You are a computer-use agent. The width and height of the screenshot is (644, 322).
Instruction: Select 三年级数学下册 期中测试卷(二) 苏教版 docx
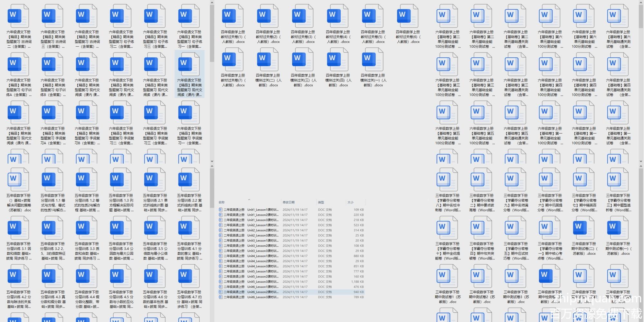pyautogui.click(x=583, y=228)
